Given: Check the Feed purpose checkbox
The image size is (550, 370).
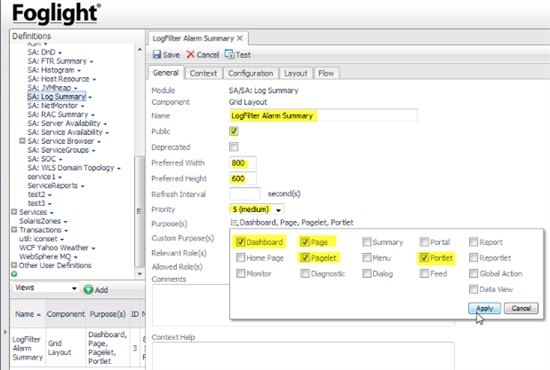Looking at the screenshot, I should tap(424, 273).
